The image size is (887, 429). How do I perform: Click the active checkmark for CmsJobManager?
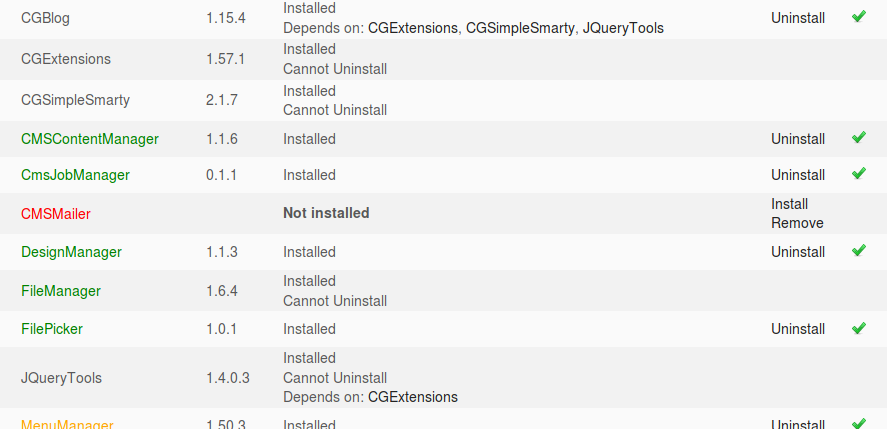[x=858, y=174]
